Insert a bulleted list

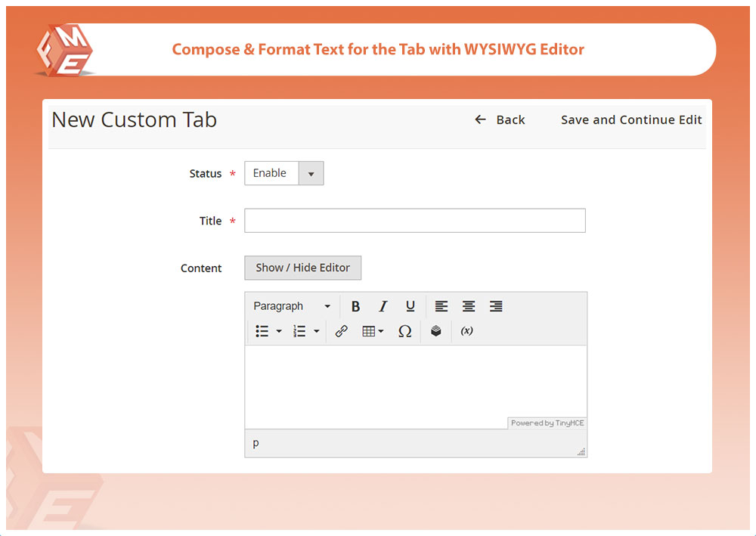pyautogui.click(x=262, y=331)
